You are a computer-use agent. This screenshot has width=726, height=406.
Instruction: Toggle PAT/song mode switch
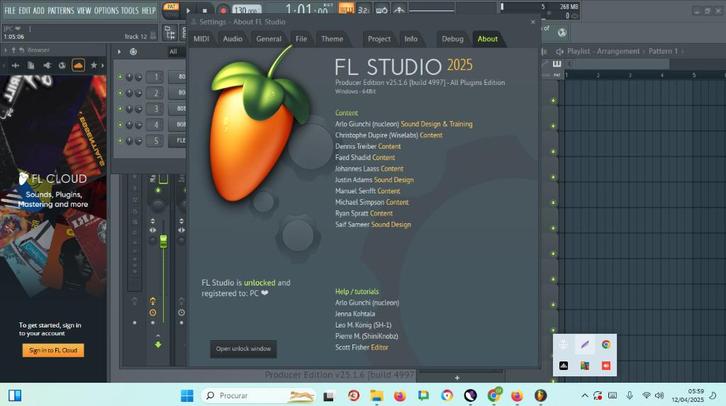click(171, 9)
